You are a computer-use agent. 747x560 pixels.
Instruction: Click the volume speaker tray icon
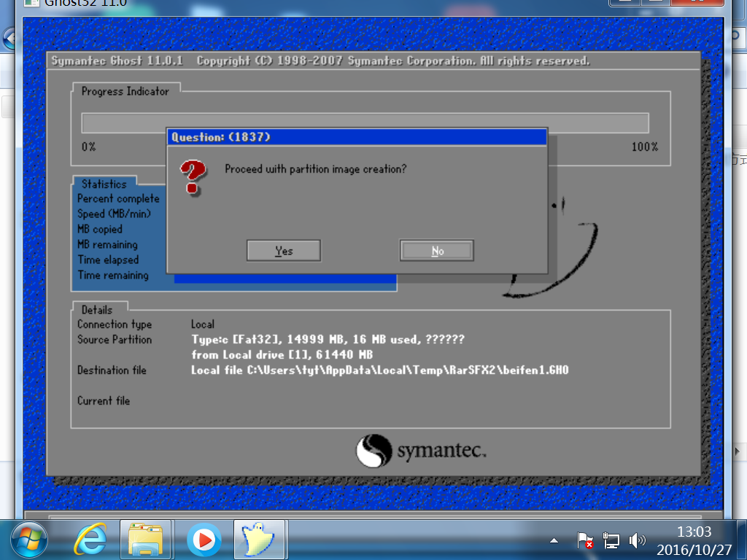tap(637, 540)
